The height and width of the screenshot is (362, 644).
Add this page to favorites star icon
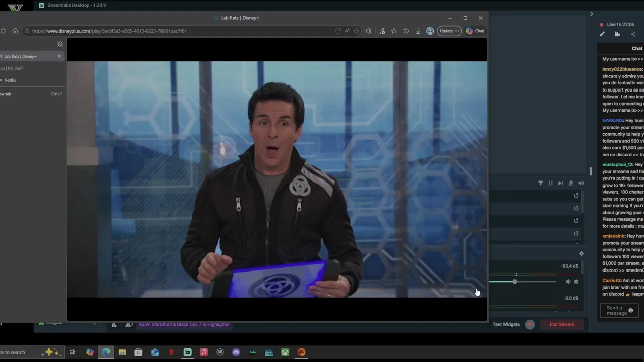[x=356, y=31]
